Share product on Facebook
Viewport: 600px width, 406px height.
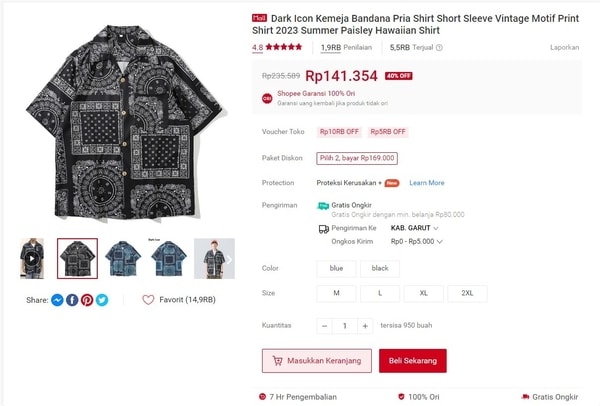tap(72, 300)
